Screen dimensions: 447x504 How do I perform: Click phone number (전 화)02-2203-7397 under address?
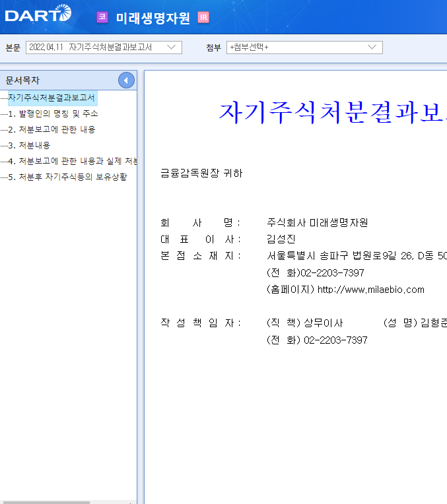coord(316,273)
